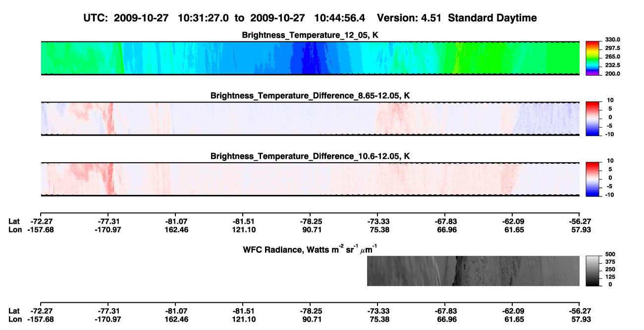Click longitude 90.71 on the upper axis

click(310, 230)
